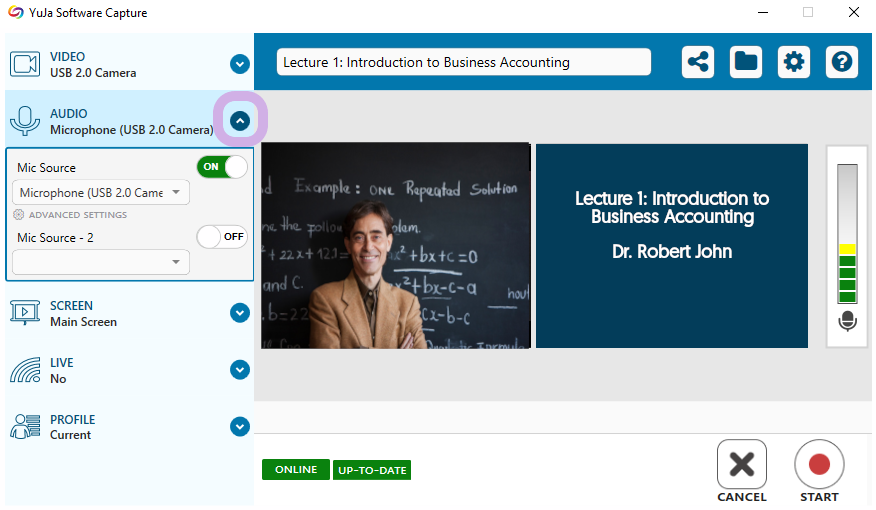This screenshot has width=876, height=510.
Task: Open settings gear icon in header
Action: coord(794,61)
